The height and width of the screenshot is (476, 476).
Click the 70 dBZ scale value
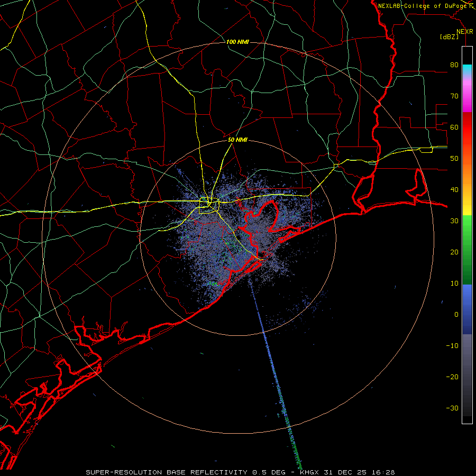click(454, 96)
